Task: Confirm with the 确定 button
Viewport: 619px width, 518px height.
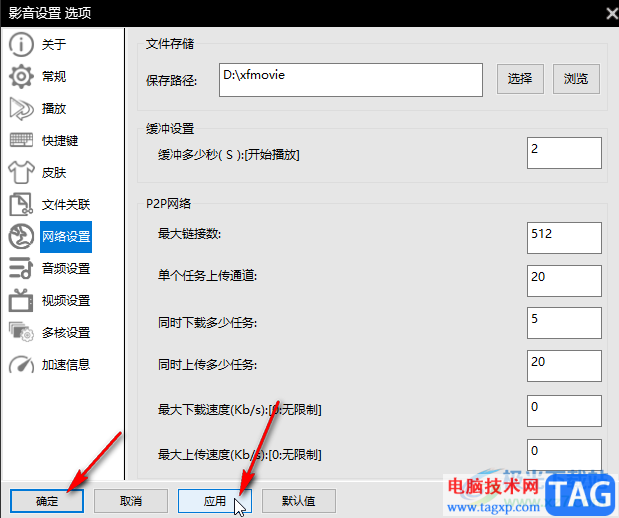Action: pyautogui.click(x=47, y=501)
